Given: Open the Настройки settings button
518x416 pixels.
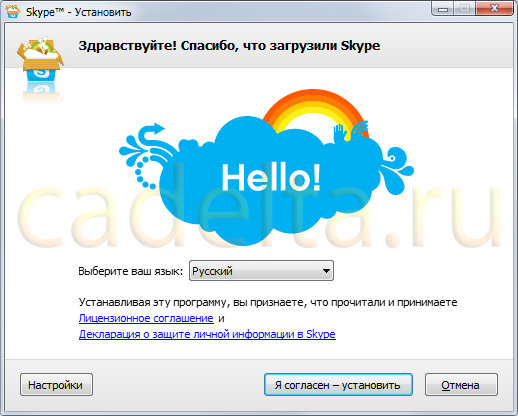Looking at the screenshot, I should 56,385.
